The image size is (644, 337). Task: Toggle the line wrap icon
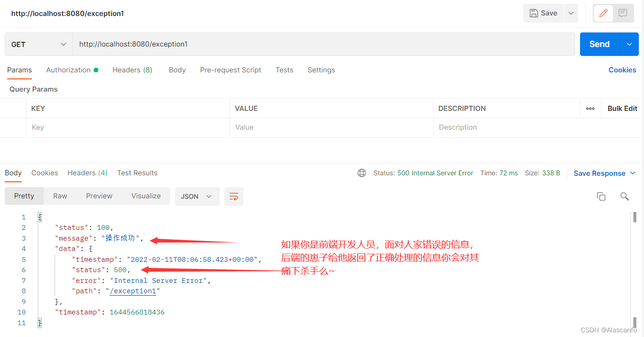click(234, 196)
